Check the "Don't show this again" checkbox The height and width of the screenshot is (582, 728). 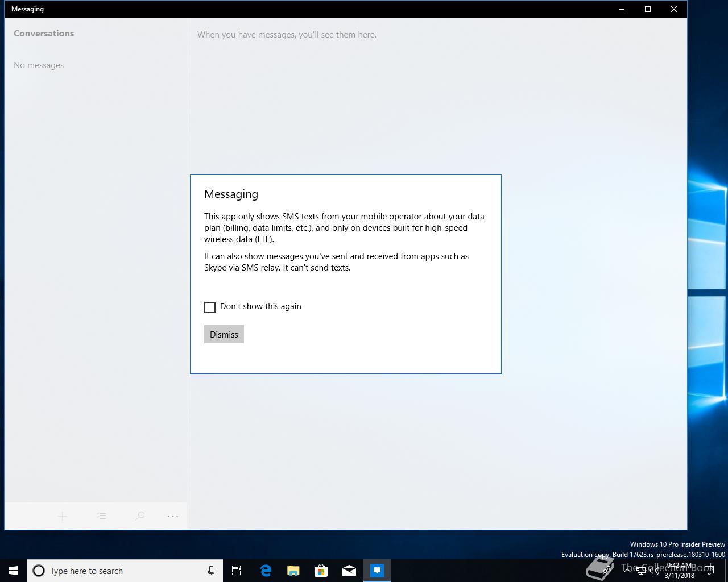coord(210,307)
